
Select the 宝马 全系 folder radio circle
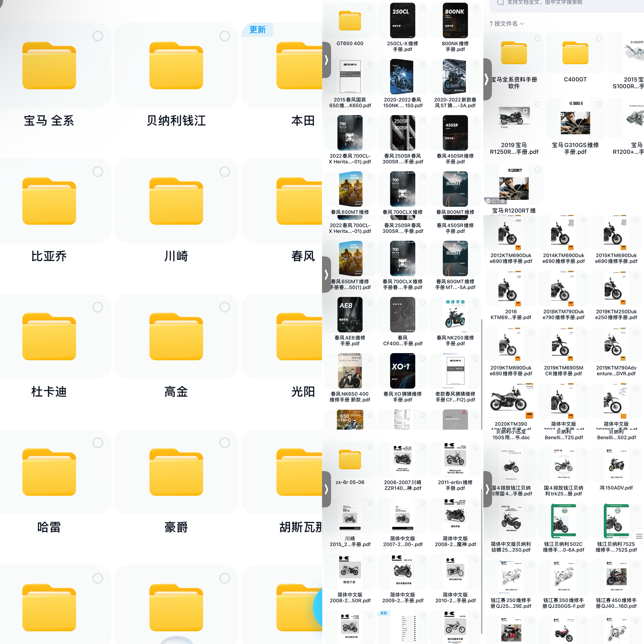[98, 36]
